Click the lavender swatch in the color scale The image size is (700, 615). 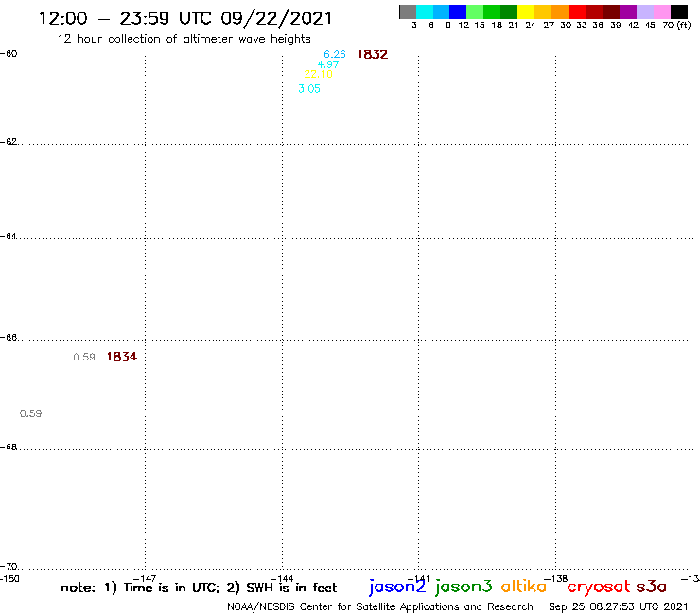click(x=644, y=12)
